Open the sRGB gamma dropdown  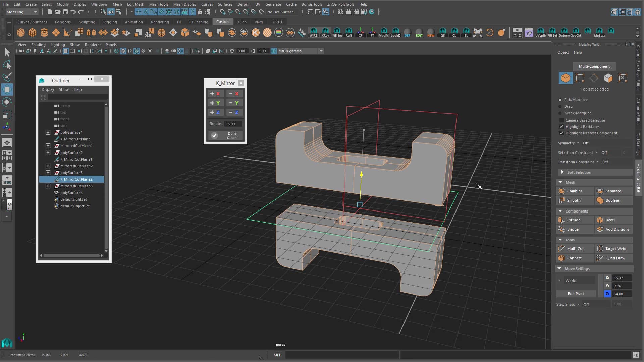click(x=321, y=51)
